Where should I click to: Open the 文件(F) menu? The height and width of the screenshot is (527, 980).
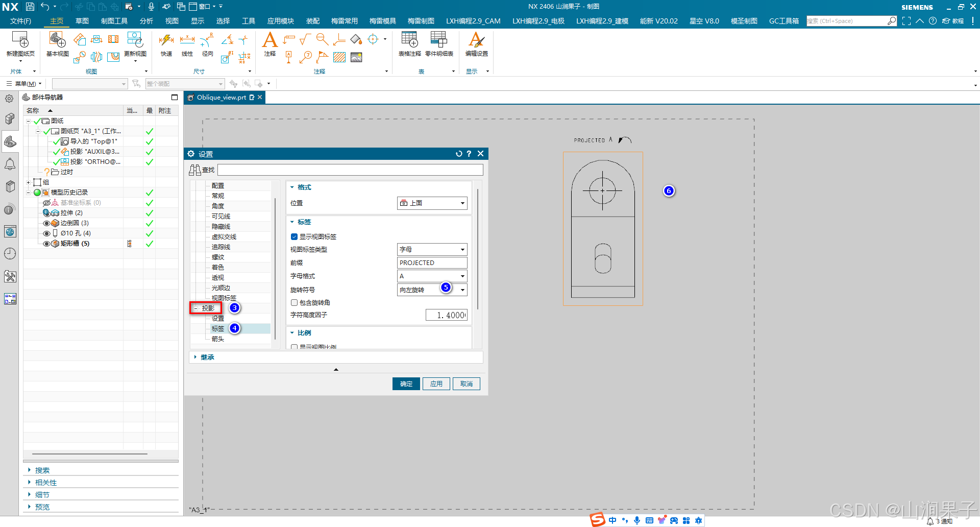pos(20,21)
